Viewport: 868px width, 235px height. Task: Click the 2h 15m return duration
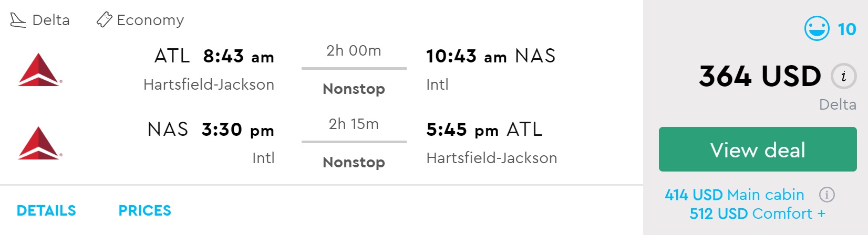pos(354,124)
